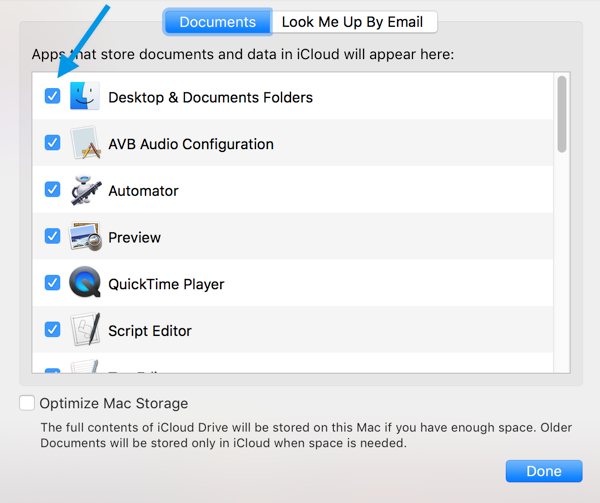Select the Preview row text
Viewport: 600px width, 503px height.
click(x=134, y=238)
